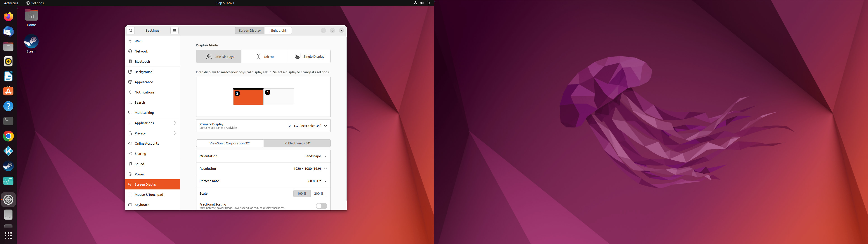Screen dimensions: 868x244
Task: Open Power settings in sidebar
Action: 153,174
